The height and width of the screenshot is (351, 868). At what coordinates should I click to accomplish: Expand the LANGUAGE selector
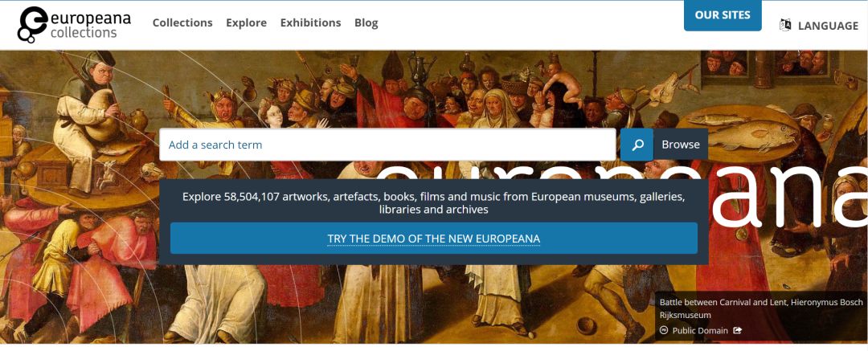[828, 26]
